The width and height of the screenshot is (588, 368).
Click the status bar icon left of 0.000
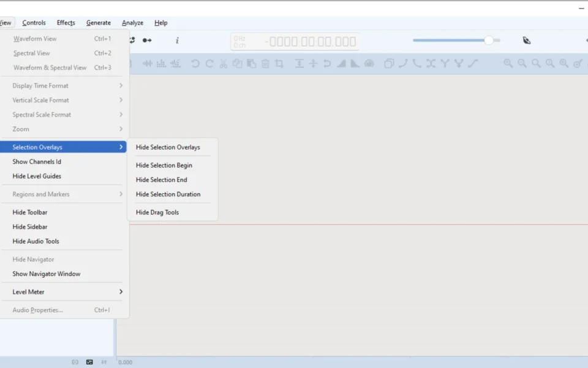click(104, 362)
